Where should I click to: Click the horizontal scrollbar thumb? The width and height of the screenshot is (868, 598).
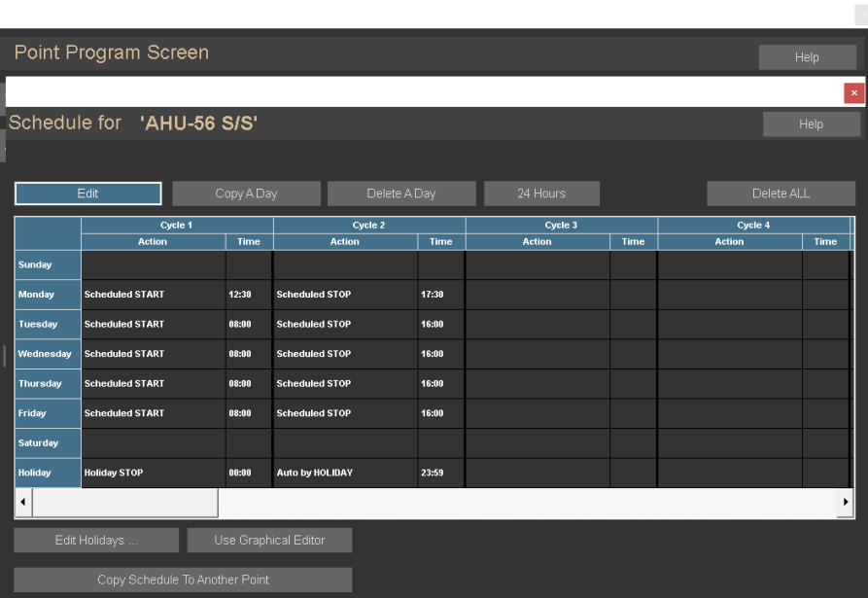[124, 503]
